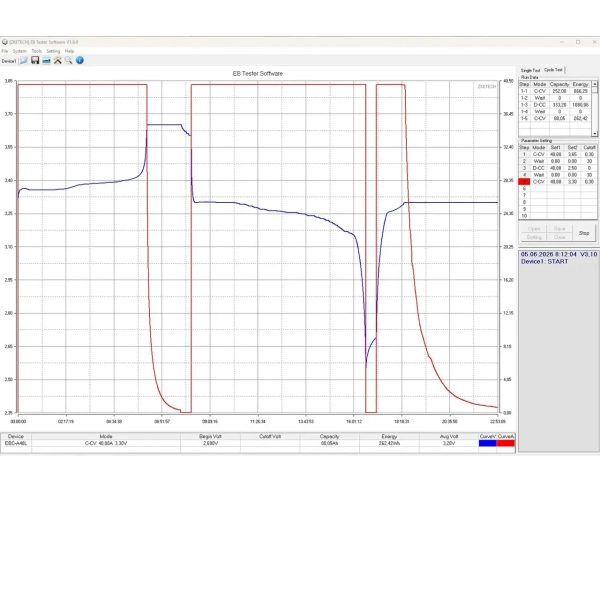Click the red CurveA color swatch

(505, 443)
